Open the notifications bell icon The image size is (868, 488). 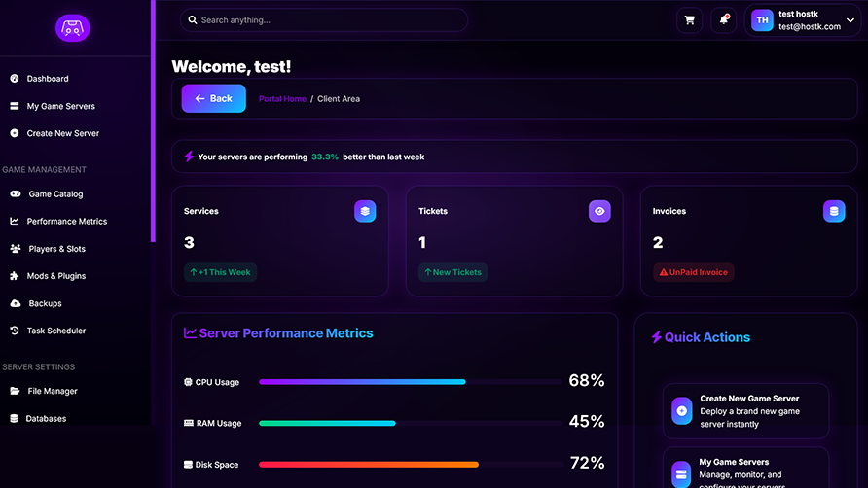pyautogui.click(x=723, y=20)
